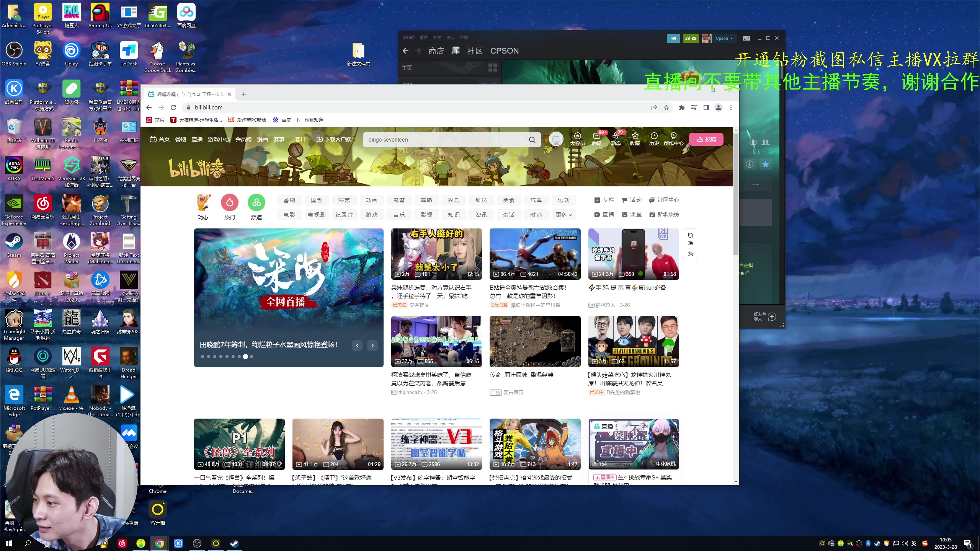
Task: Open the 创作中心 creator center icon
Action: coord(674,139)
